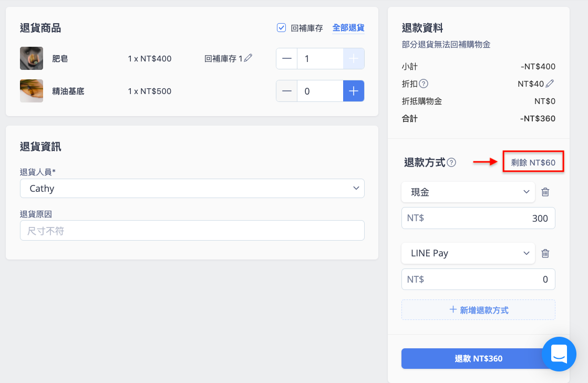Screen dimensions: 588x383
Task: Open the LINE Pay refund method dropdown
Action: coord(468,253)
